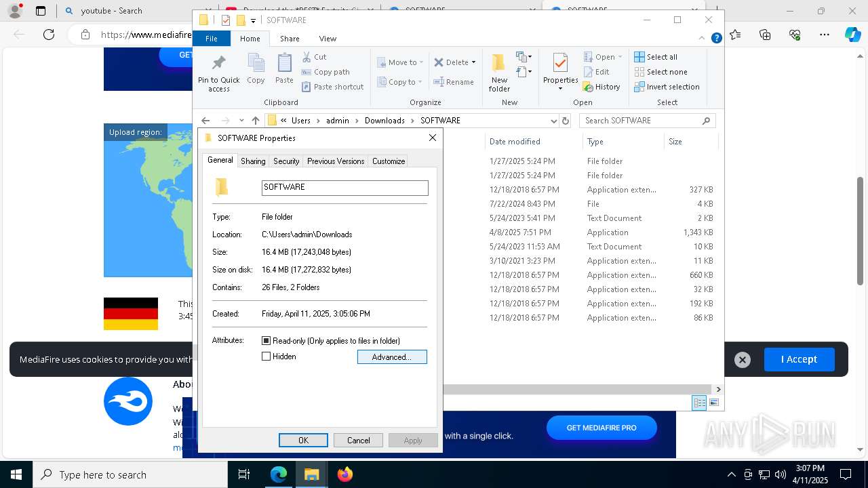
Task: Confirm properties with OK button
Action: (x=303, y=441)
